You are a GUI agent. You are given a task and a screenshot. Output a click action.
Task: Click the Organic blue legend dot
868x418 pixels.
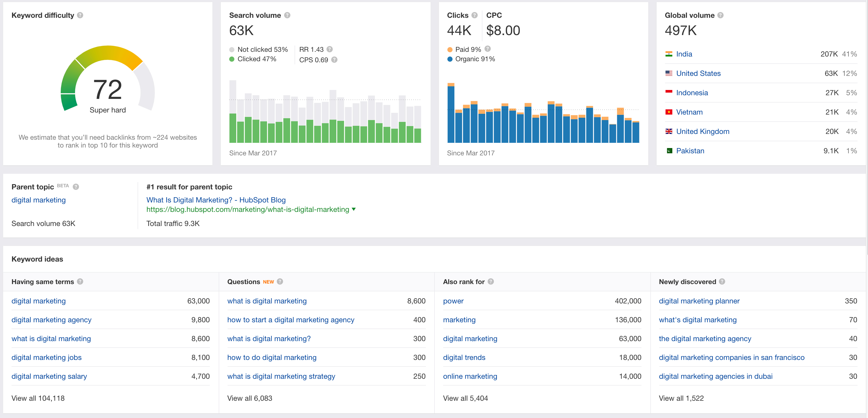[x=450, y=59]
